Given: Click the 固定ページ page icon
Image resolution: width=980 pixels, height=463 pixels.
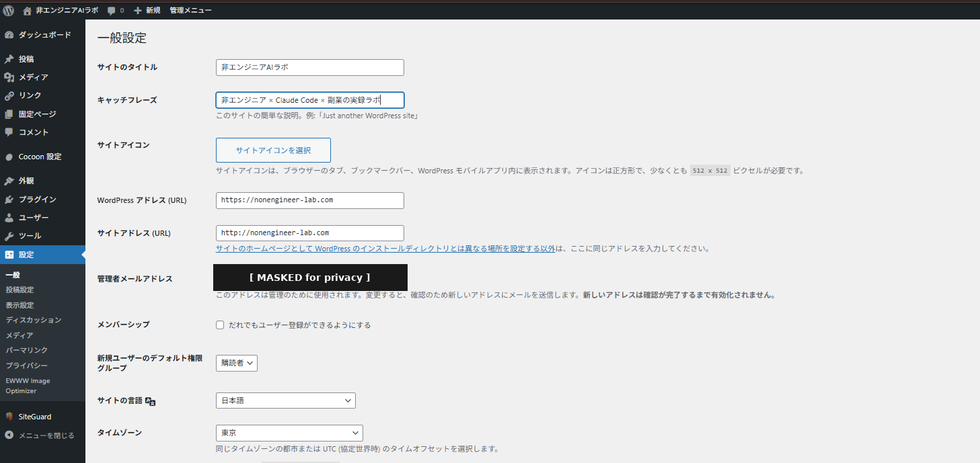Looking at the screenshot, I should (9, 114).
